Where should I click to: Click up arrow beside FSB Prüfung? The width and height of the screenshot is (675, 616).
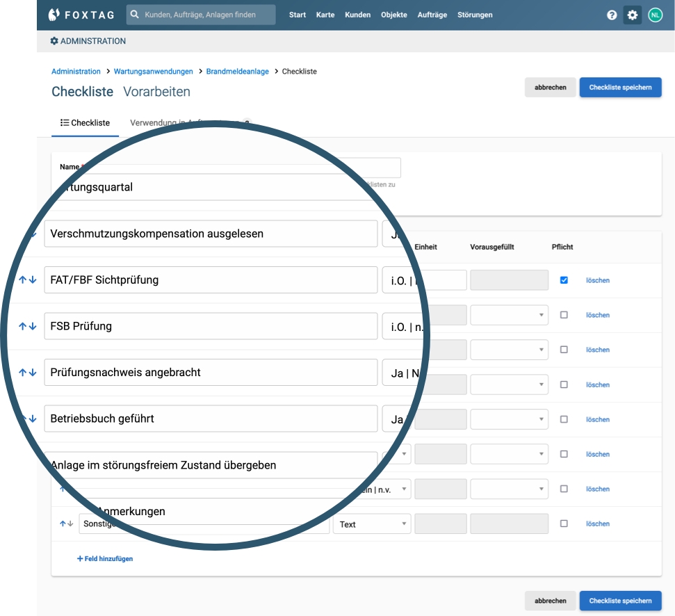[x=23, y=326]
